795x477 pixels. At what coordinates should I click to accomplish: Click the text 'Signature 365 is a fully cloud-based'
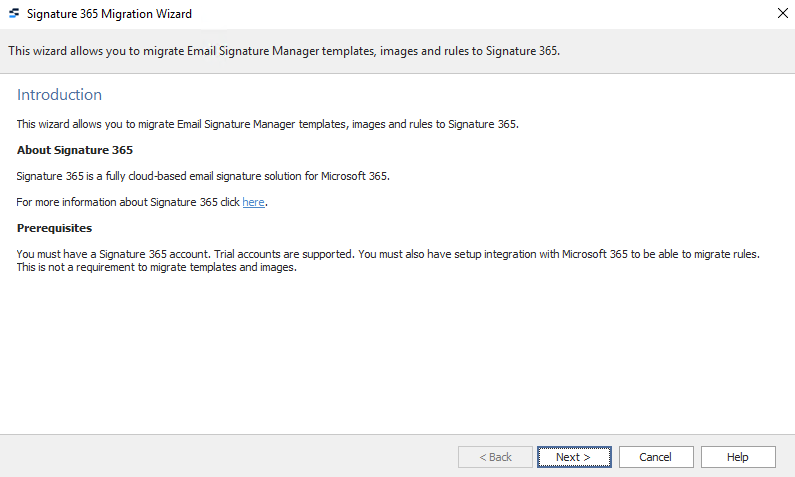[x=102, y=176]
